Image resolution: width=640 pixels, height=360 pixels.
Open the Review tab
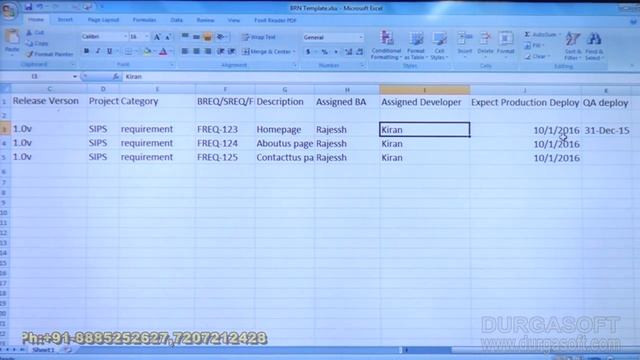(205, 20)
